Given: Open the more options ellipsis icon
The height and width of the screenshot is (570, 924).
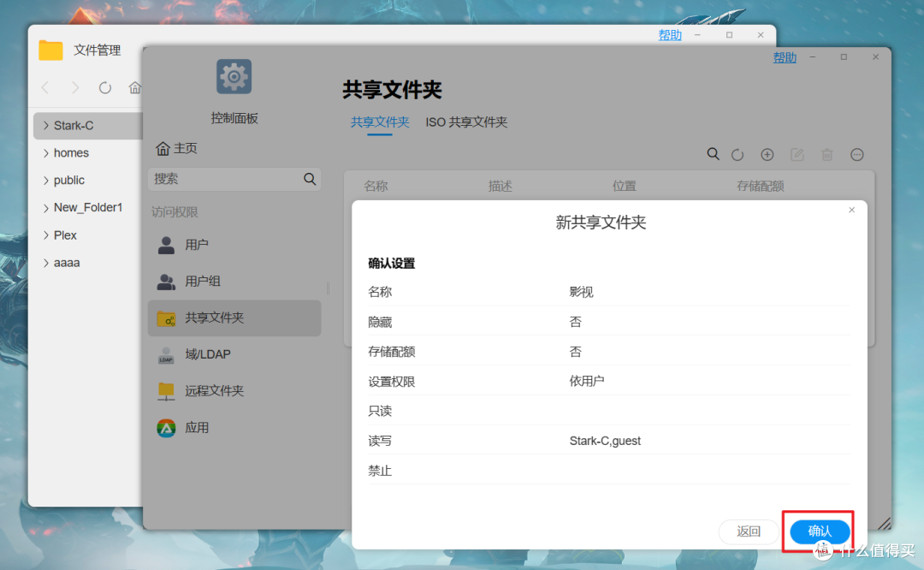Looking at the screenshot, I should pos(857,155).
